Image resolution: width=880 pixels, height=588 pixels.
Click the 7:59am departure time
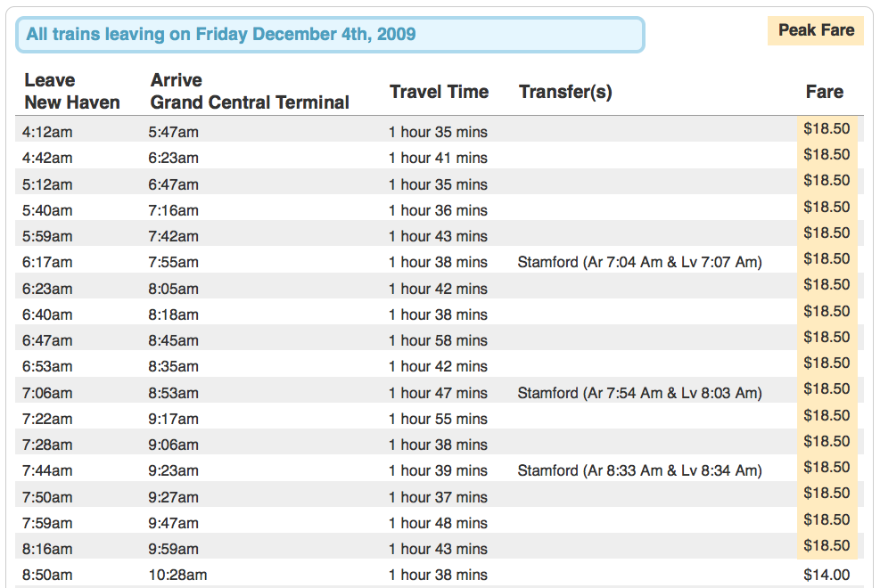(x=47, y=524)
